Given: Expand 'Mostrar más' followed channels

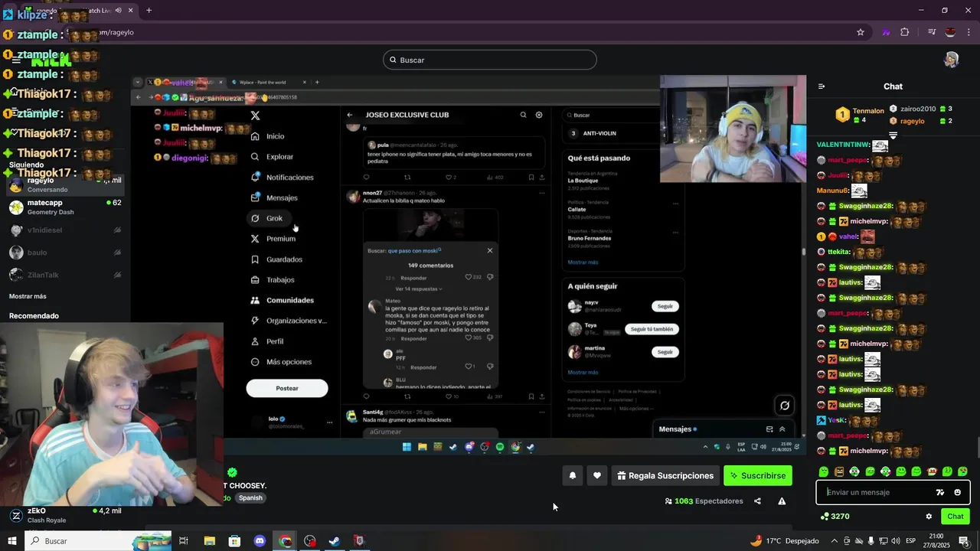Looking at the screenshot, I should coord(28,296).
